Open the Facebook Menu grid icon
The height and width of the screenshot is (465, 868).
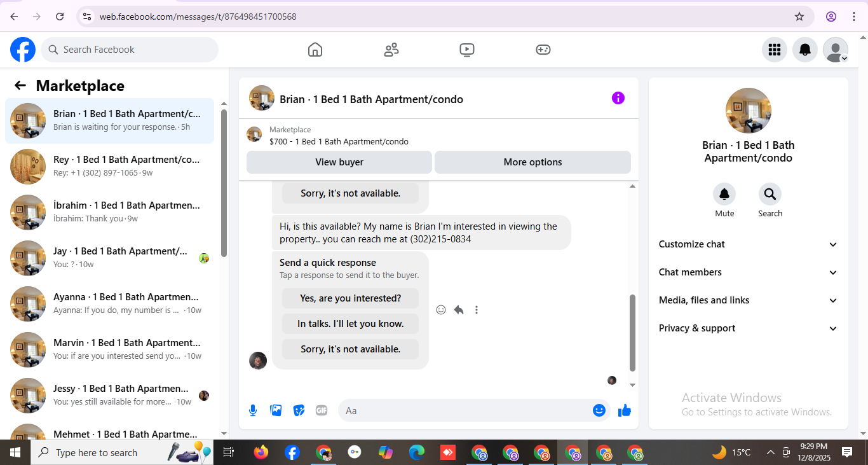[x=775, y=50]
